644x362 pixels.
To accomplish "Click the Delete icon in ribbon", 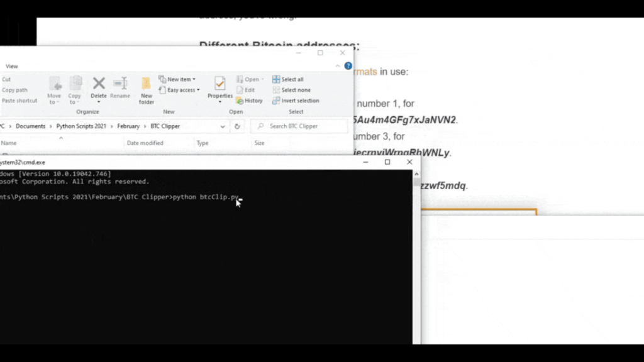I will pyautogui.click(x=99, y=84).
